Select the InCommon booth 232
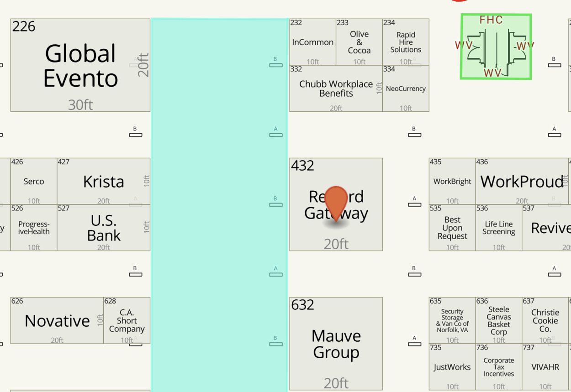This screenshot has width=571, height=392. coord(312,42)
